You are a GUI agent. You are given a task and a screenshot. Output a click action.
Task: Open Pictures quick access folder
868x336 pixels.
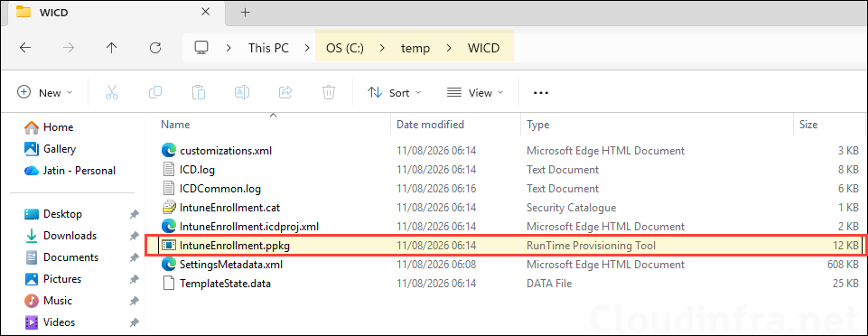pyautogui.click(x=62, y=279)
